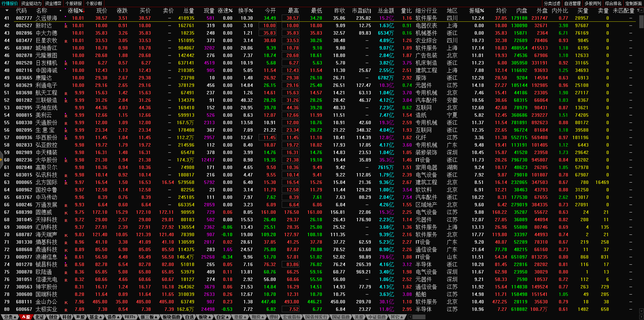
Task: Expand the 板块 bottom tab menu
Action: 205,317
